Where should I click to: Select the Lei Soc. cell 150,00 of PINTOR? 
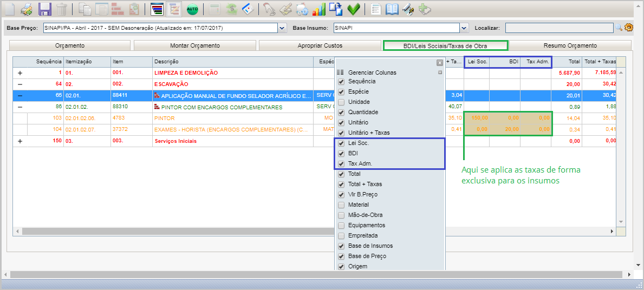pos(476,118)
